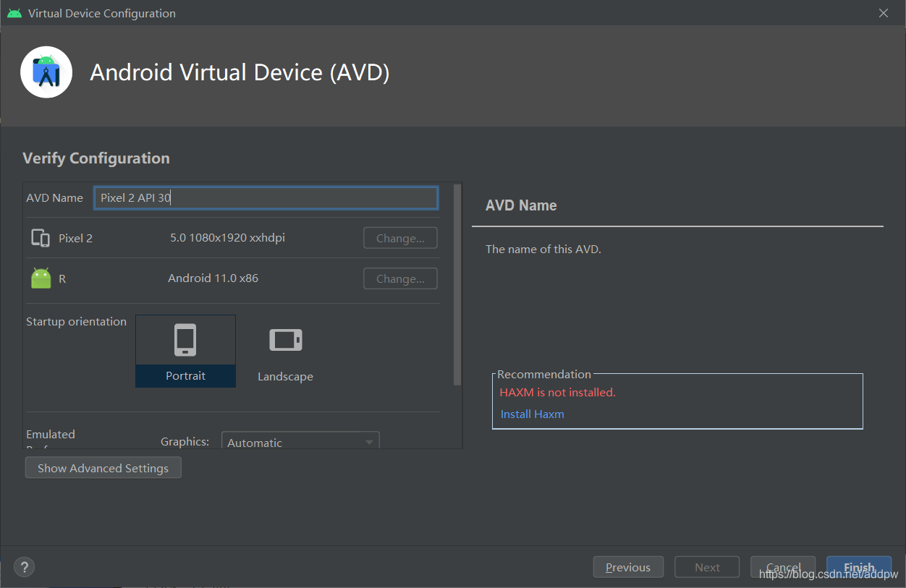Click the 'Android 11.0 x86' text
The width and height of the screenshot is (906, 588).
[x=213, y=278]
